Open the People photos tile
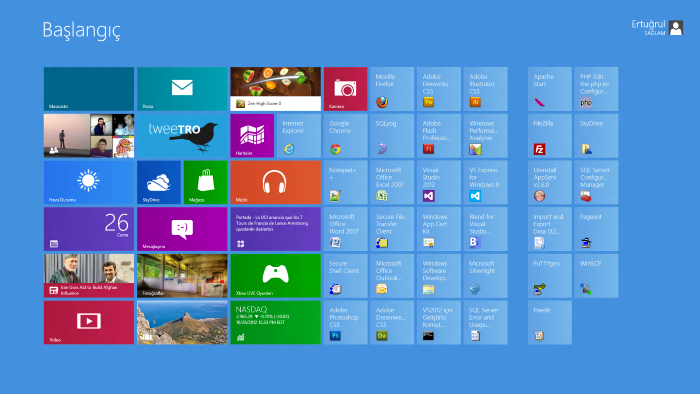The image size is (700, 394). pos(89,136)
